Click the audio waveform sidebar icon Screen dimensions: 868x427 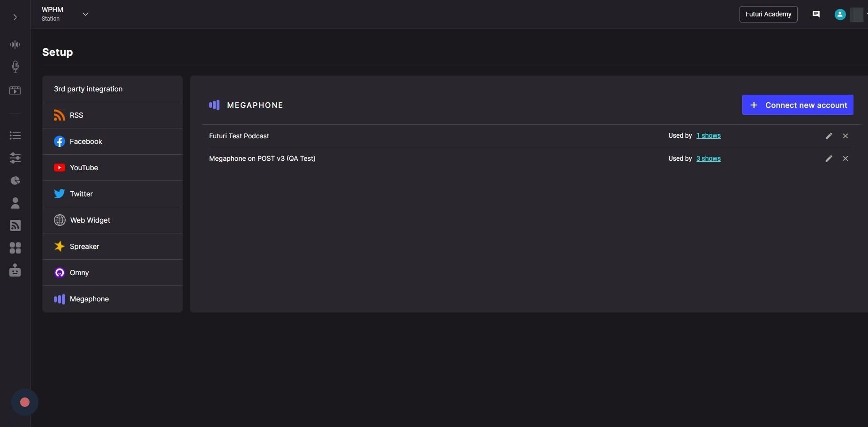[x=15, y=45]
